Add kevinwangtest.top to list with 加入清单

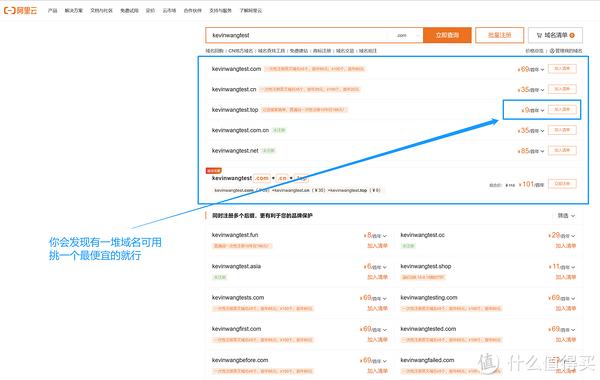[562, 109]
